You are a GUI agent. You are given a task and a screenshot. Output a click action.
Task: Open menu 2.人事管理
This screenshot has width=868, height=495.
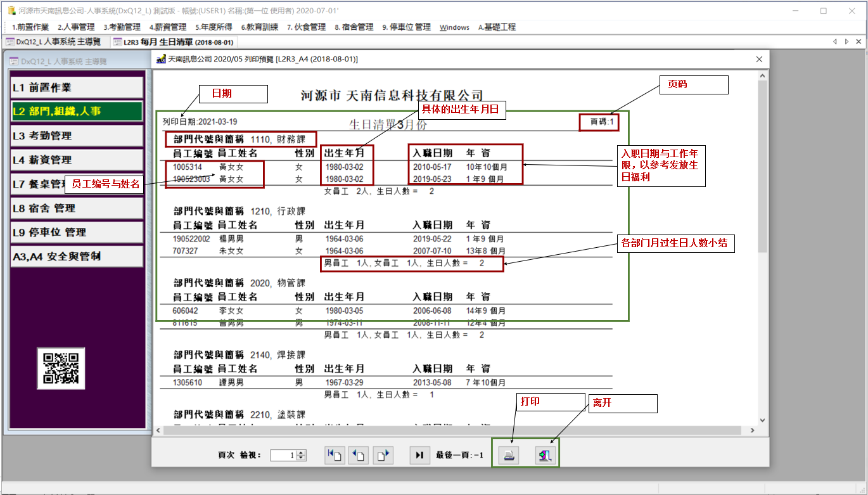click(x=76, y=27)
